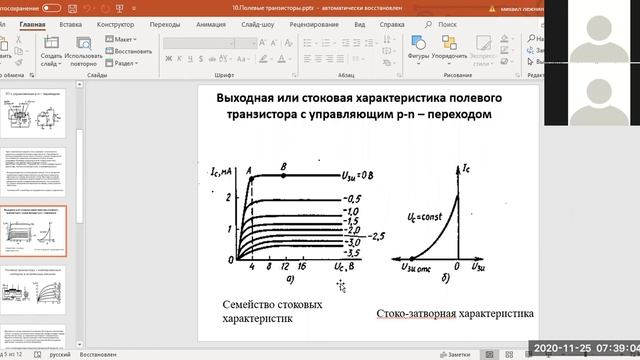Open the Line Spacing dropdown icon
The width and height of the screenshot is (640, 360).
coord(370,43)
